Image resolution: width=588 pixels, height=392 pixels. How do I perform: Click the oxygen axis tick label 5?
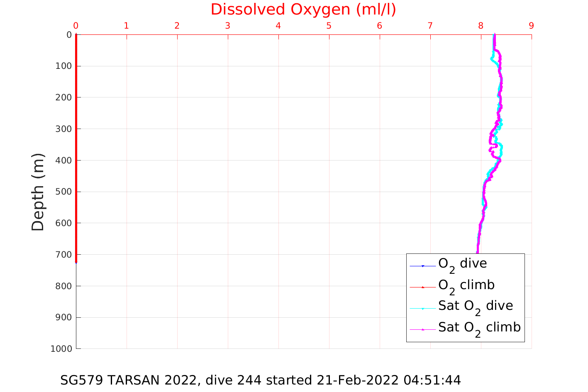pos(329,26)
